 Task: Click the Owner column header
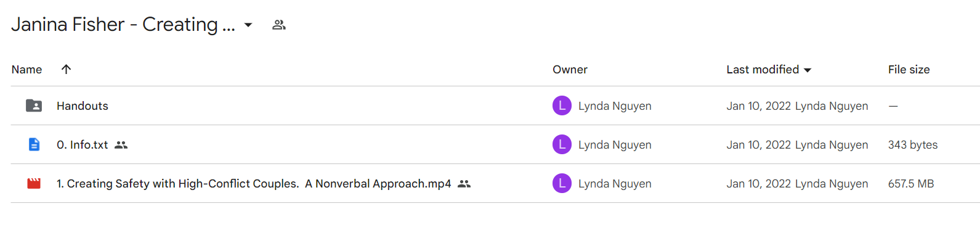(x=570, y=70)
